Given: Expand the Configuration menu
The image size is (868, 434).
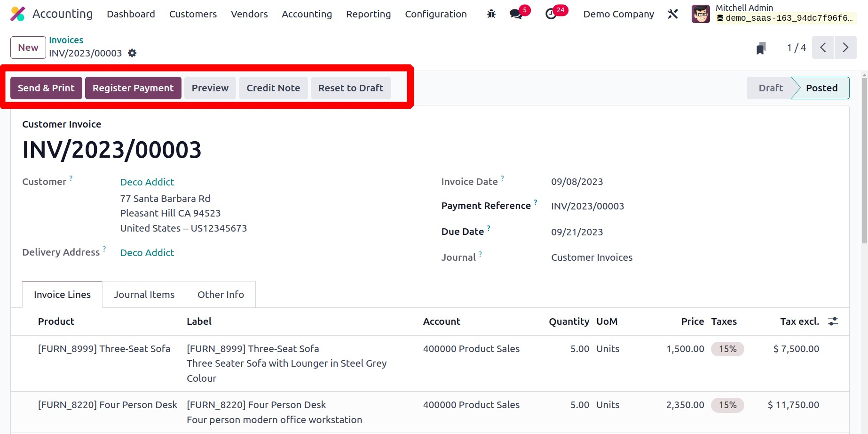Looking at the screenshot, I should [435, 14].
